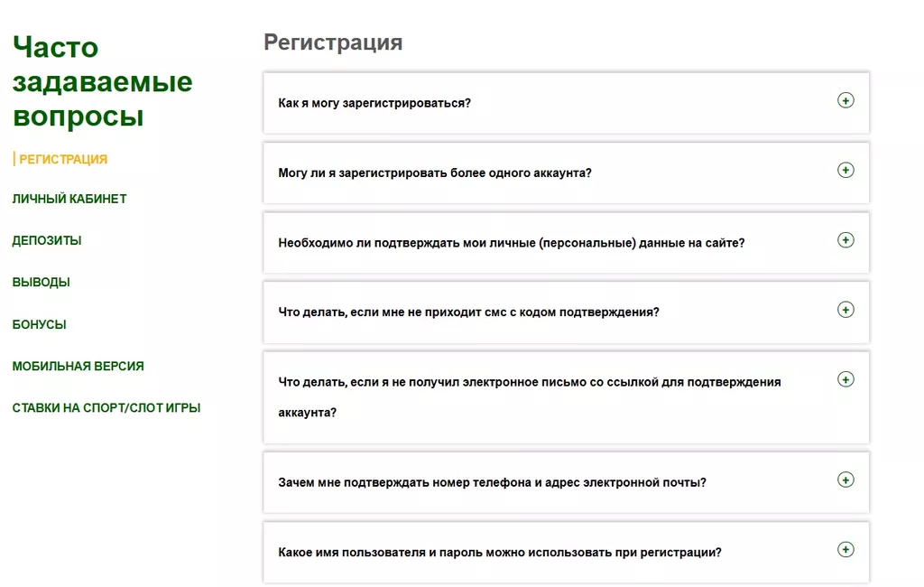Select the БОНУСЫ section
924x587 pixels.
pyautogui.click(x=40, y=324)
